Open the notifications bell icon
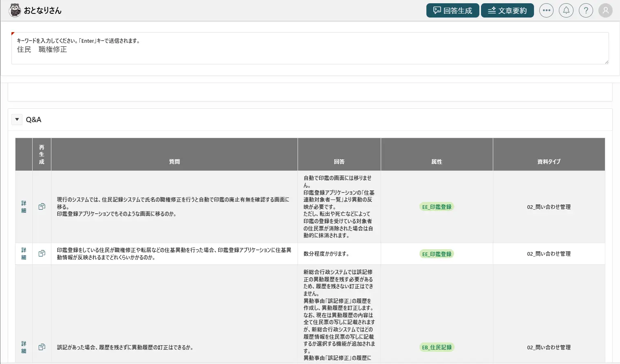620x364 pixels. pos(566,11)
